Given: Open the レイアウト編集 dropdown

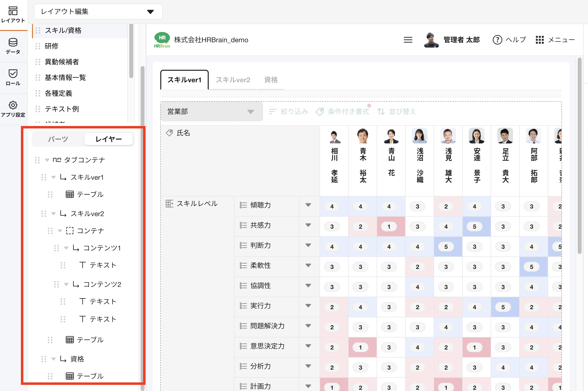Looking at the screenshot, I should (x=98, y=11).
